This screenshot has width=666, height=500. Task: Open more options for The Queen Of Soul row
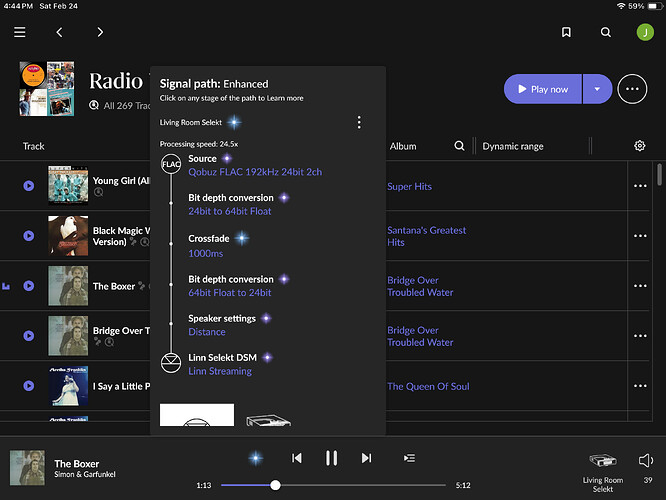pyautogui.click(x=640, y=386)
